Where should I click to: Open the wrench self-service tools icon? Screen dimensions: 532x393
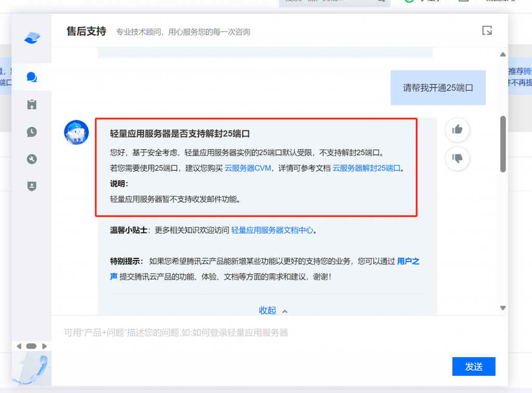point(32,159)
